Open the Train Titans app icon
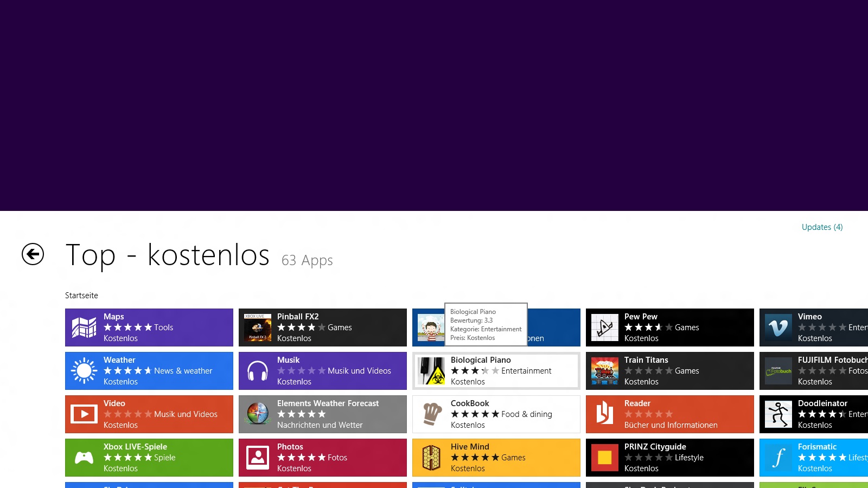Viewport: 868px width, 488px height. (605, 371)
